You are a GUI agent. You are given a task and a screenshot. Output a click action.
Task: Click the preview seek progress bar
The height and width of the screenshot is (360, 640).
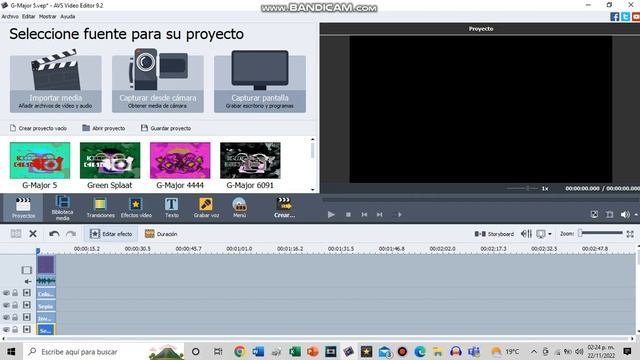480,199
